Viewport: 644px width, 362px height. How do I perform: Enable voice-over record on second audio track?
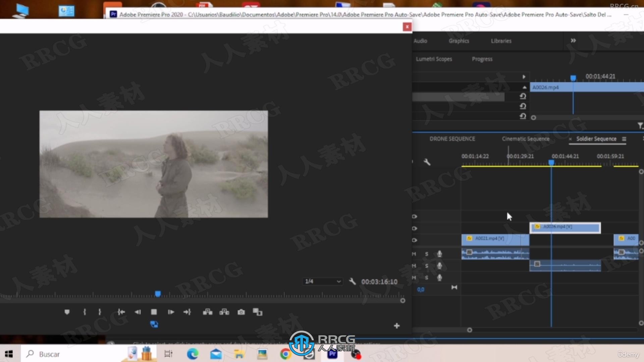click(439, 266)
